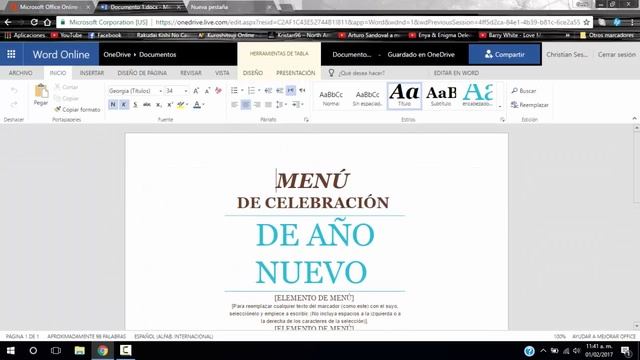Apply the font color button

(x=197, y=104)
